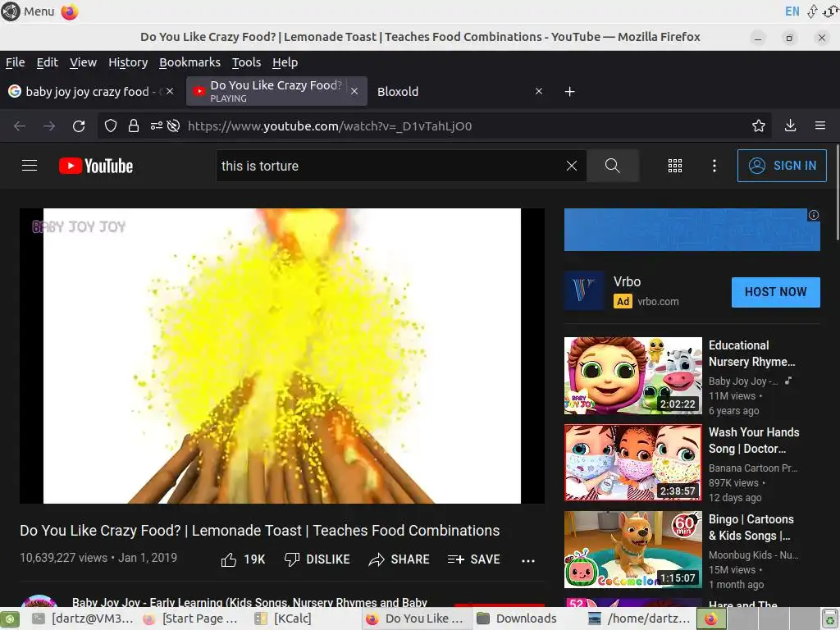Close the Do You Like Crazy Food tab
The width and height of the screenshot is (840, 630).
tap(354, 91)
